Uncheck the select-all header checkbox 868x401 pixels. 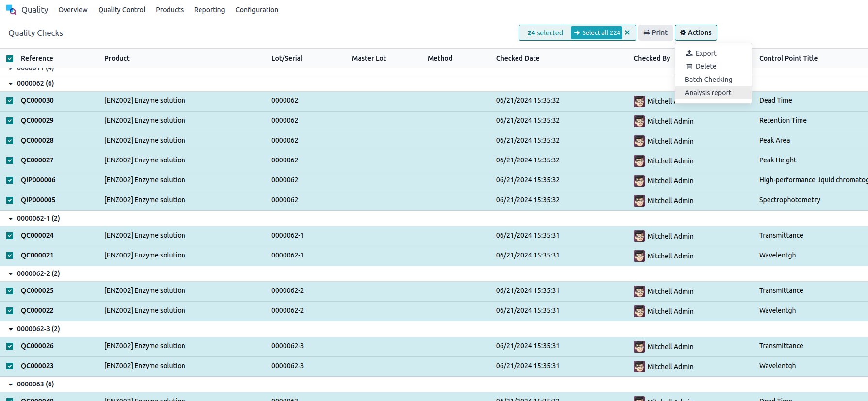tap(10, 59)
